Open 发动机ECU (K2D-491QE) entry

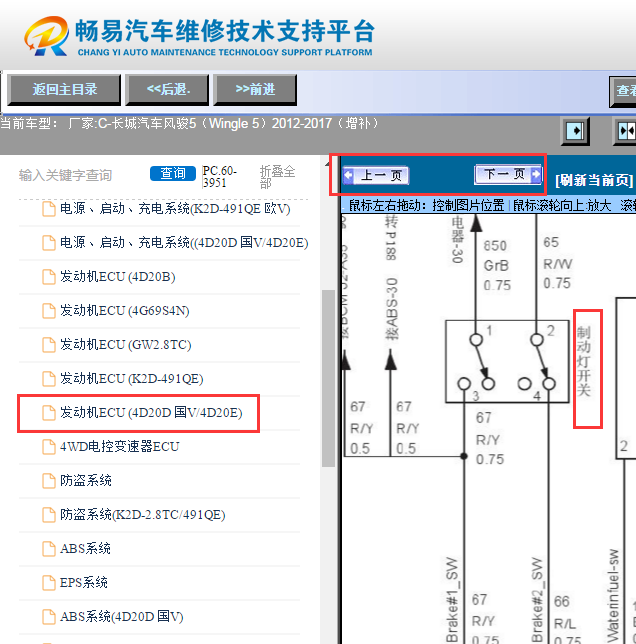pos(131,379)
